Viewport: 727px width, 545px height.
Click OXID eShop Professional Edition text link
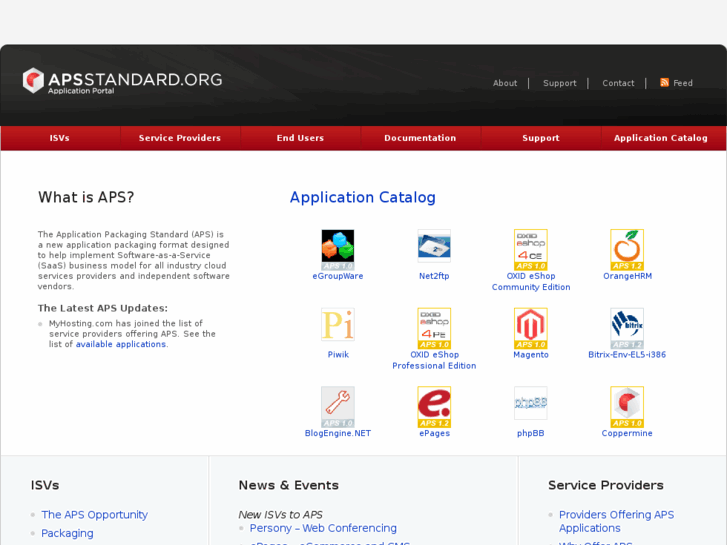(x=434, y=360)
